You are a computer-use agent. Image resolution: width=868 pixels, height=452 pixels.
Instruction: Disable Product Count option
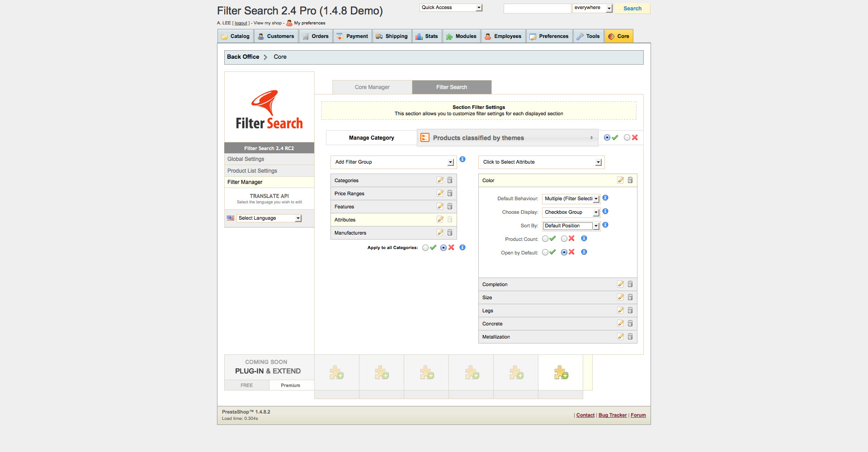point(564,239)
